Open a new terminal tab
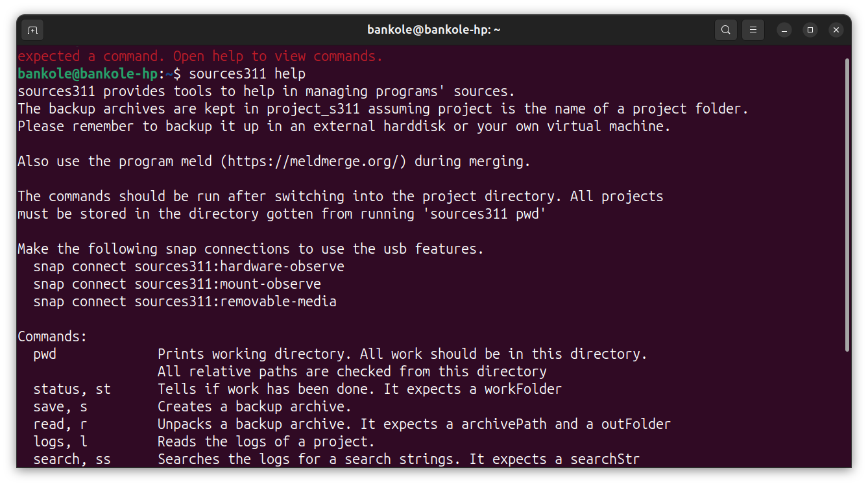Image resolution: width=868 pixels, height=486 pixels. tap(32, 30)
